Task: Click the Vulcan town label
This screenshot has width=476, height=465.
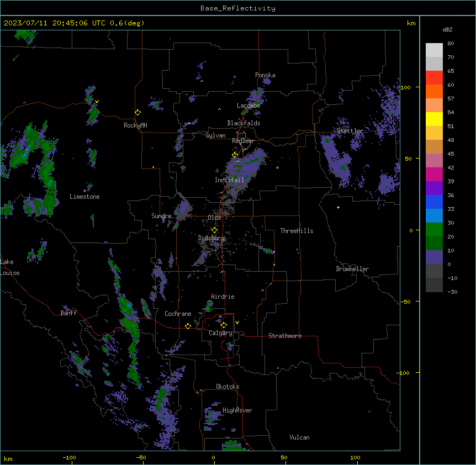Action: point(300,437)
